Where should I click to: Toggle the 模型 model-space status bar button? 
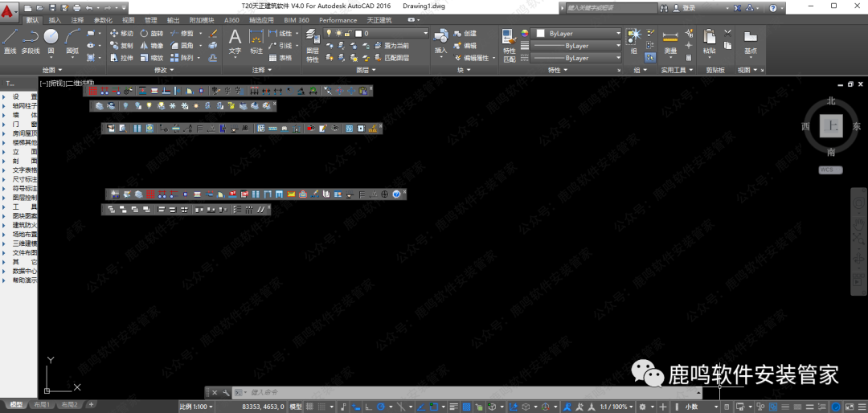[296, 407]
